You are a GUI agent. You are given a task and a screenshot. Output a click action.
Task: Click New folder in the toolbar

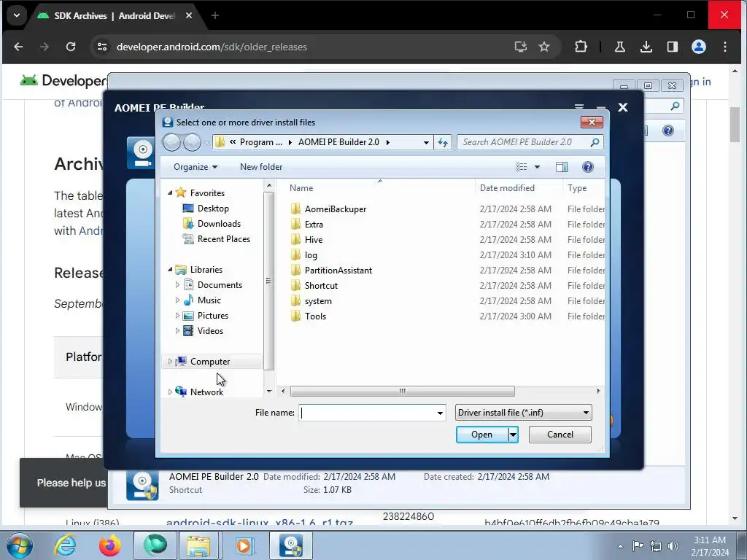[261, 167]
